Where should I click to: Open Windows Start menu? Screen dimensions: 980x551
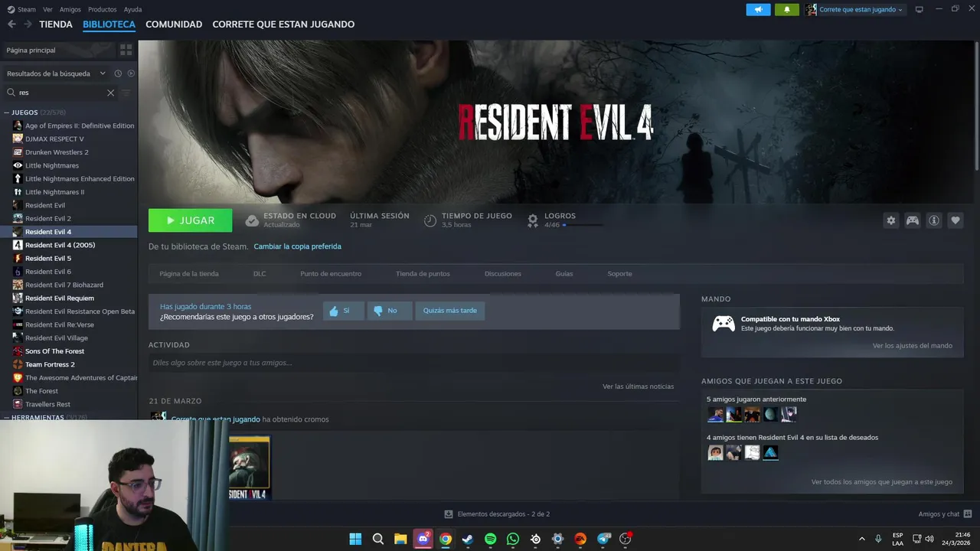pos(355,539)
